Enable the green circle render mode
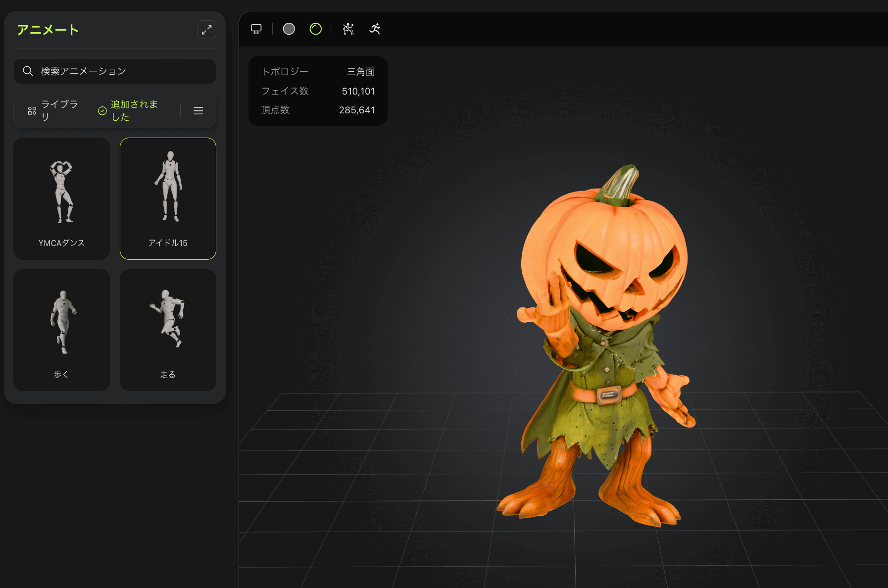Image resolution: width=888 pixels, height=588 pixels. tap(316, 29)
